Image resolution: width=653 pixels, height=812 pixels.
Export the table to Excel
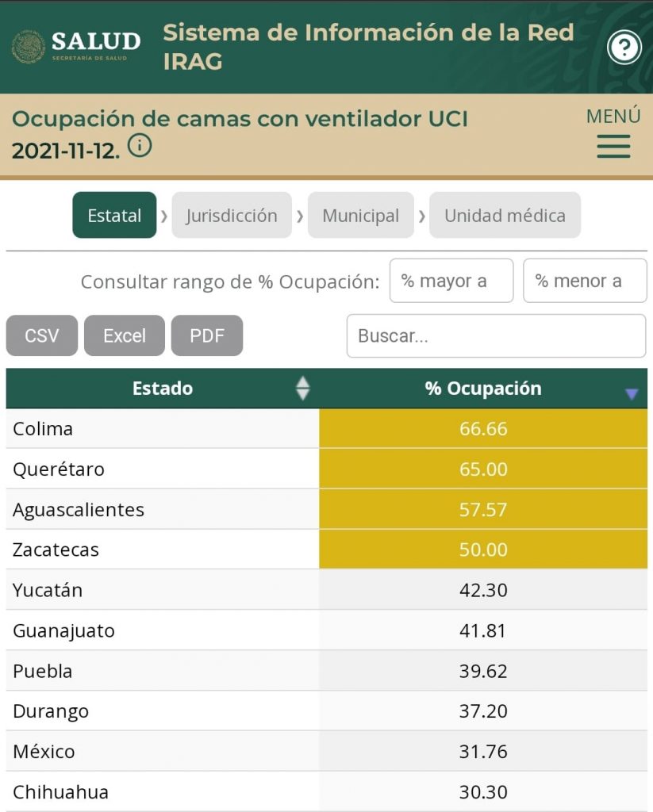124,335
